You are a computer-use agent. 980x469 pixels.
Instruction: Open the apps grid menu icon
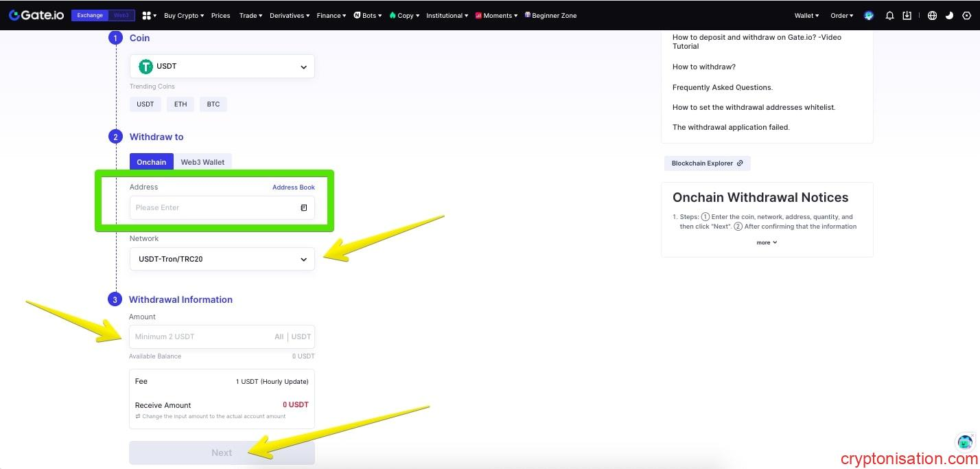click(x=147, y=15)
